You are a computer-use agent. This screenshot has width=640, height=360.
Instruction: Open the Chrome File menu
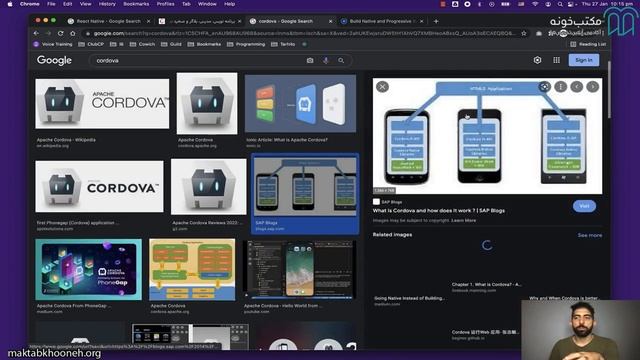[x=51, y=4]
